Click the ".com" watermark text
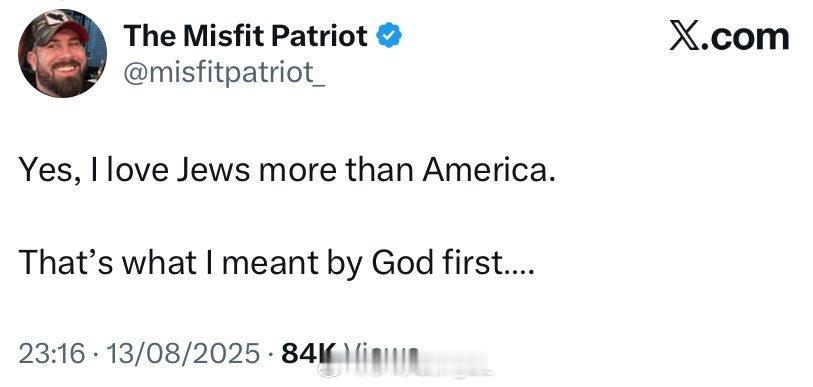Screen dimensions: 813x387 click(746, 37)
